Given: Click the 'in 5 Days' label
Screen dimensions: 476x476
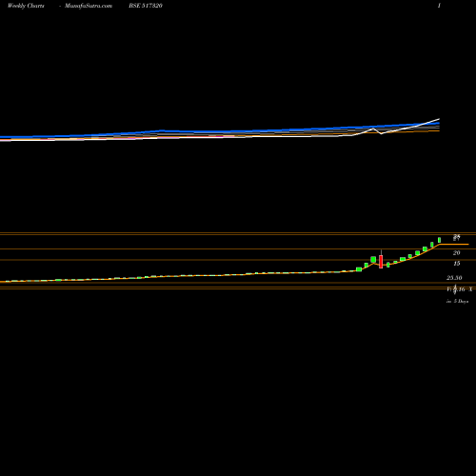Looking at the screenshot, I should click(457, 301).
